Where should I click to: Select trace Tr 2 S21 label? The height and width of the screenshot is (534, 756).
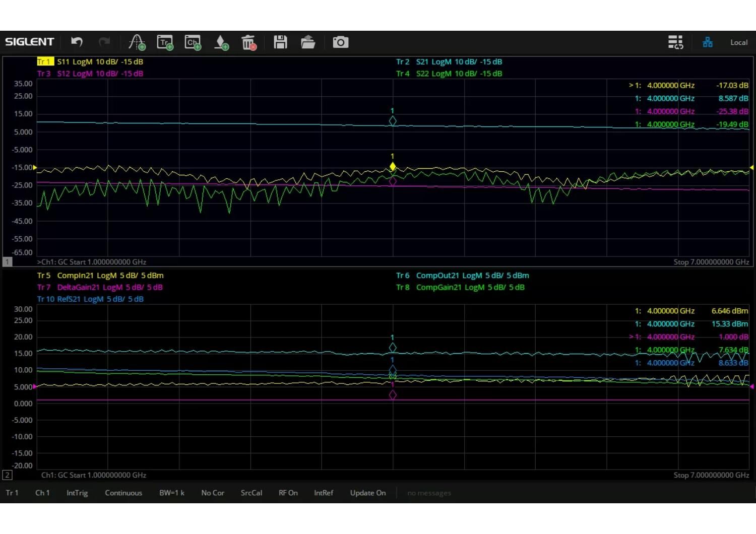[x=449, y=61]
